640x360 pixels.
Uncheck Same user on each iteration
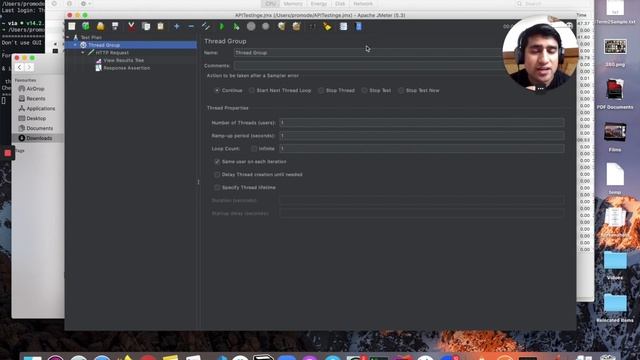(x=217, y=162)
